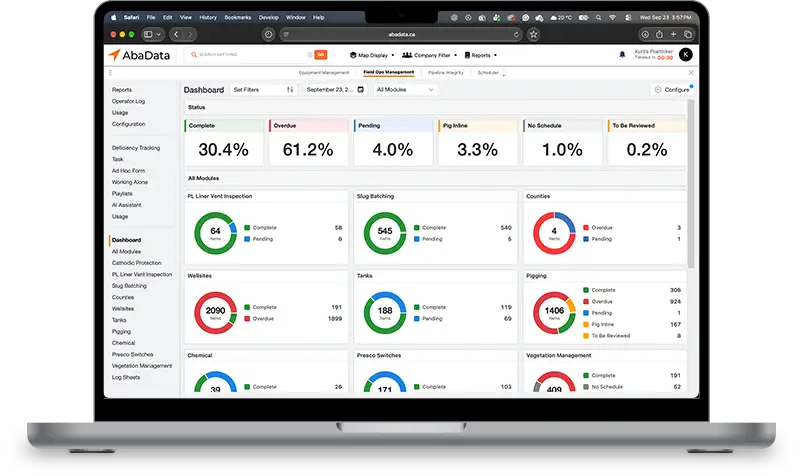Click the Overdue 61.2% status card
This screenshot has height=476, width=800.
pos(308,142)
